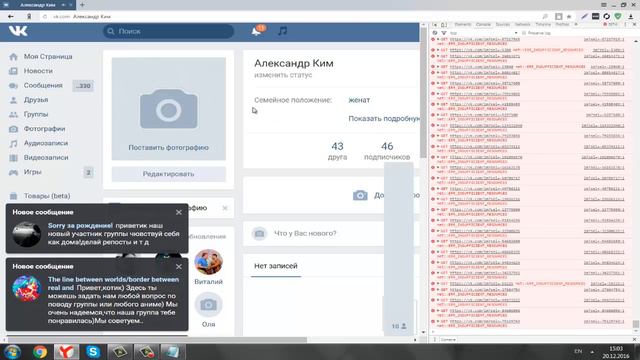Screen dimensions: 640x360
Task: Select the DevTools Elements tab
Action: pyautogui.click(x=463, y=24)
